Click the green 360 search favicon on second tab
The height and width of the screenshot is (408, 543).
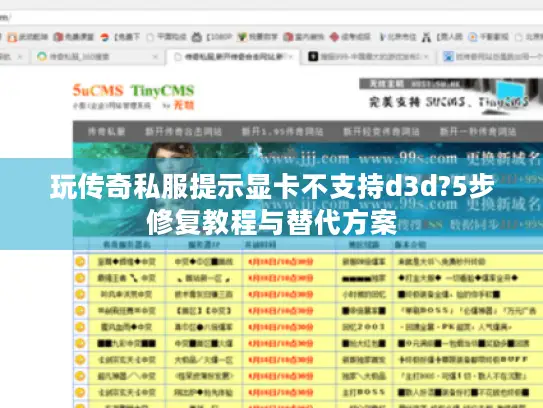42,56
